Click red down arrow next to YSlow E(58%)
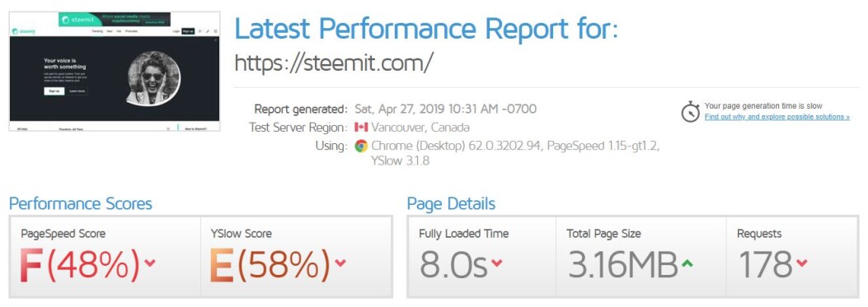The height and width of the screenshot is (307, 868). coord(340,263)
